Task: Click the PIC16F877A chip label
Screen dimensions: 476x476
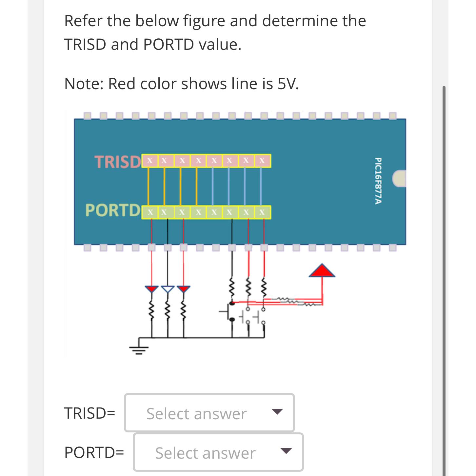Action: pos(377,180)
